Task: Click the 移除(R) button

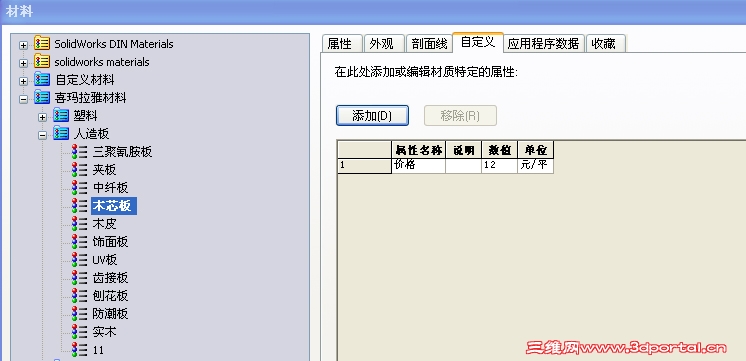Action: [460, 116]
